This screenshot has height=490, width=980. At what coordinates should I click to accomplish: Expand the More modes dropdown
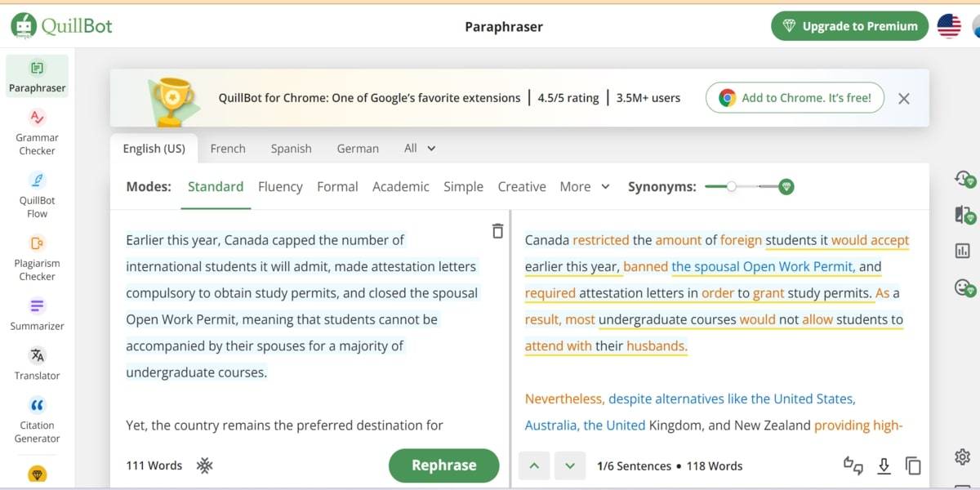click(x=585, y=186)
